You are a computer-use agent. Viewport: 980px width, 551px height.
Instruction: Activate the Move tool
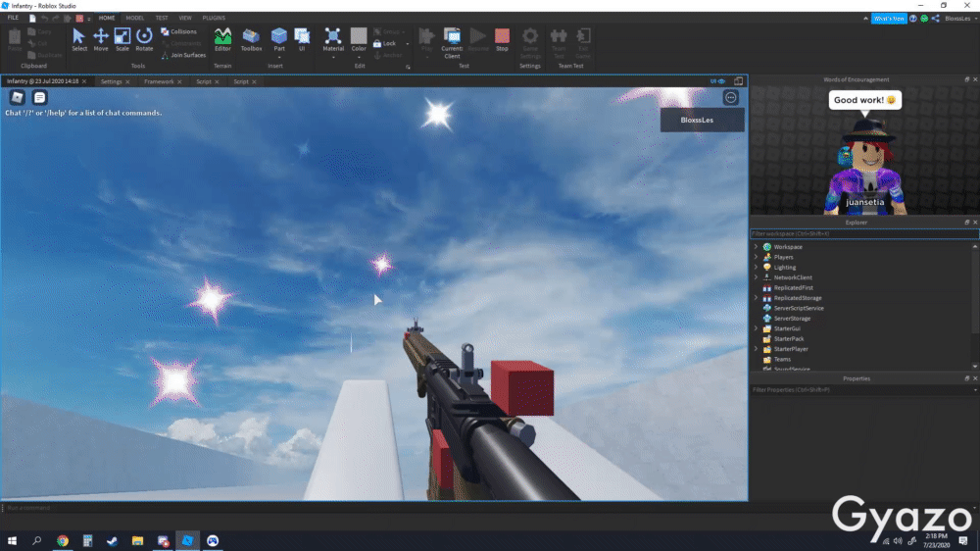101,40
